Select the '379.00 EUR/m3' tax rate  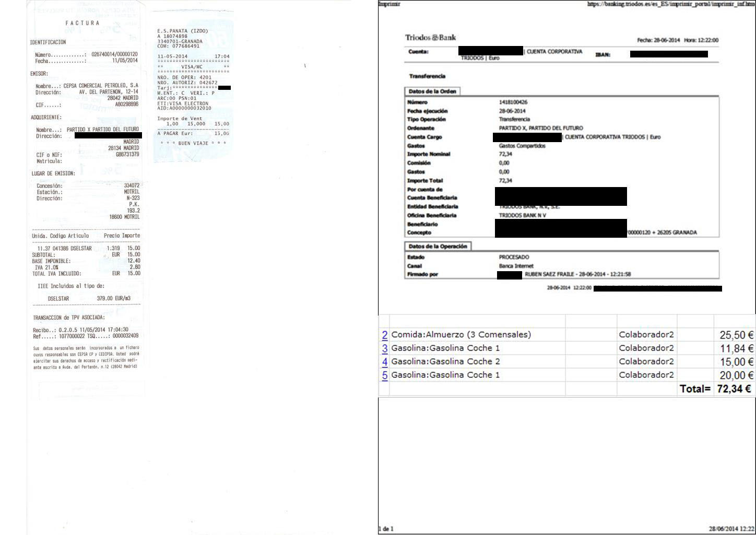pyautogui.click(x=113, y=298)
